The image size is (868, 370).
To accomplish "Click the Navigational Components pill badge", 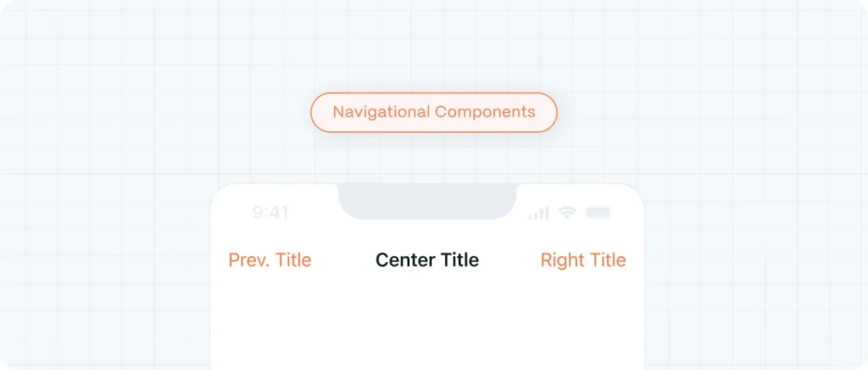I will pyautogui.click(x=433, y=112).
